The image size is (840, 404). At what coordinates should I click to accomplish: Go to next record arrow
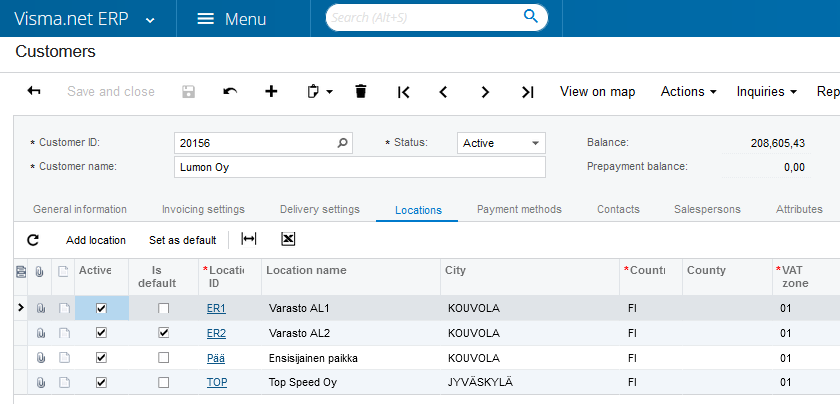pos(485,92)
